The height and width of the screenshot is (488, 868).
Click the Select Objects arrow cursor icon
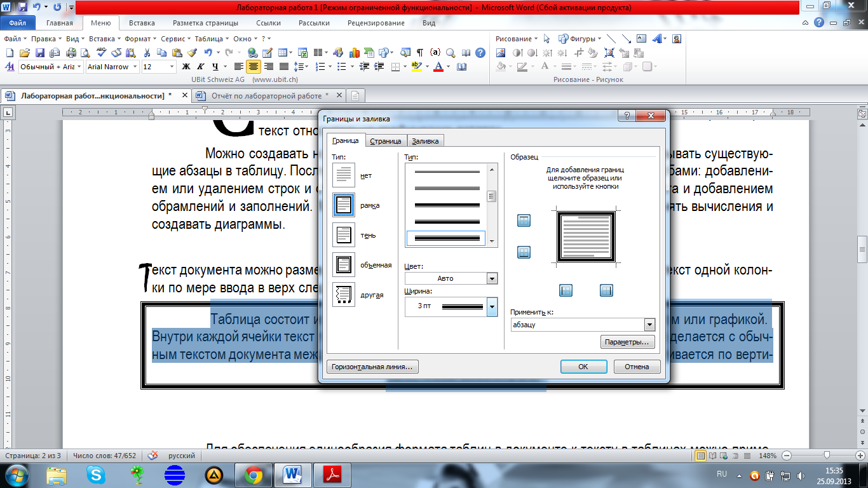546,39
